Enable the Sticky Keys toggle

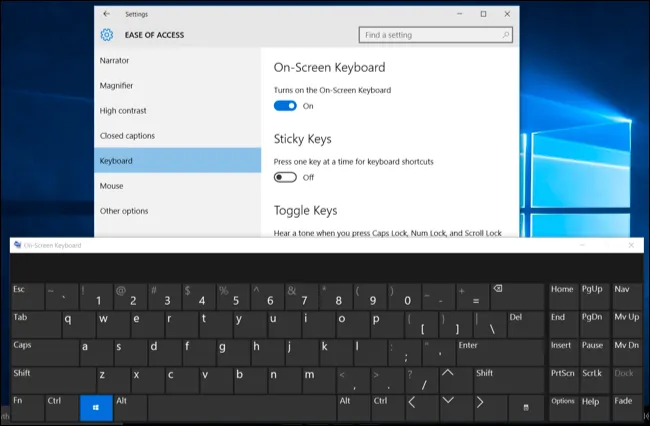click(285, 176)
